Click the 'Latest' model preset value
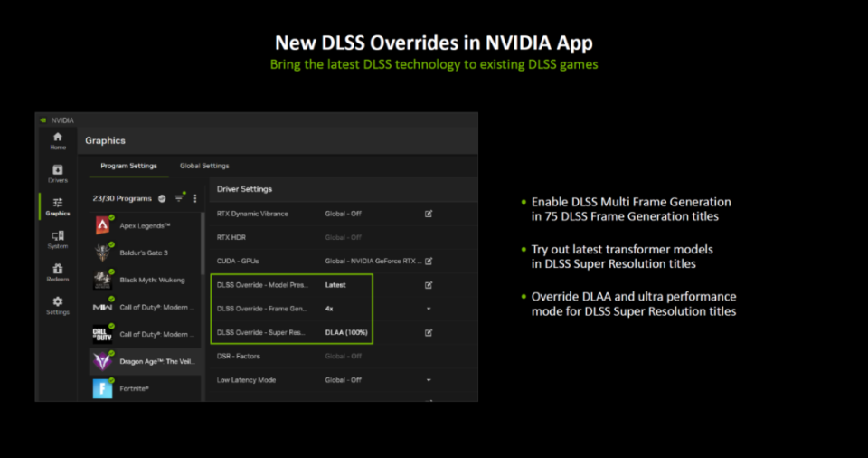The image size is (868, 458). click(x=335, y=285)
